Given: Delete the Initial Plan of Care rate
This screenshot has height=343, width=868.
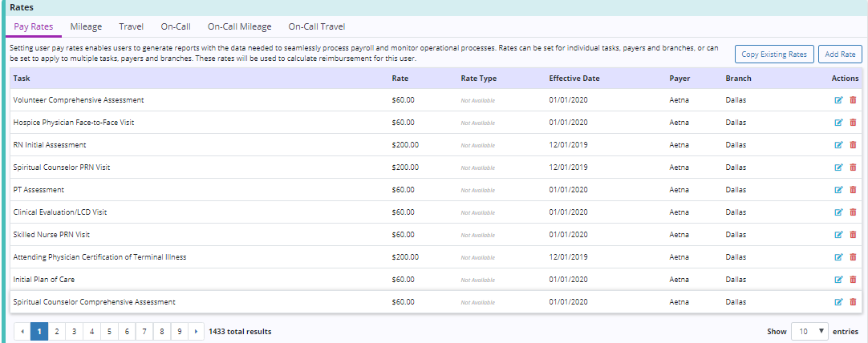Looking at the screenshot, I should pyautogui.click(x=853, y=280).
